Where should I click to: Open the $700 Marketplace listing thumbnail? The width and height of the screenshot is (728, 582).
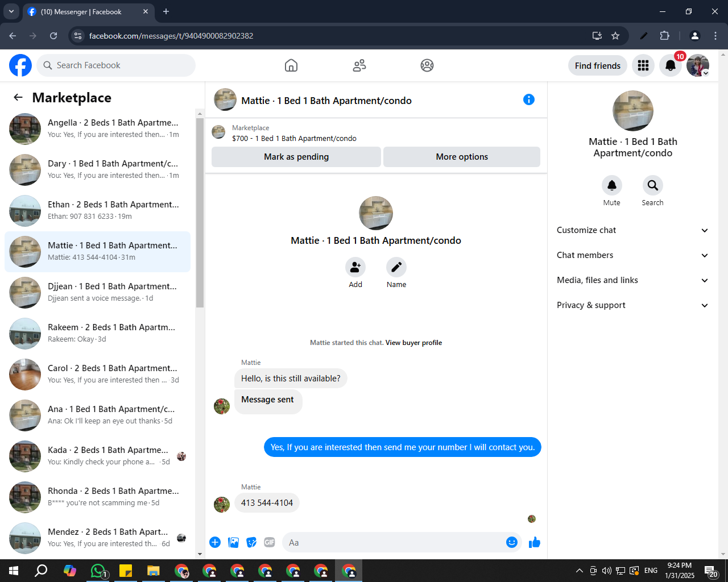tap(218, 132)
